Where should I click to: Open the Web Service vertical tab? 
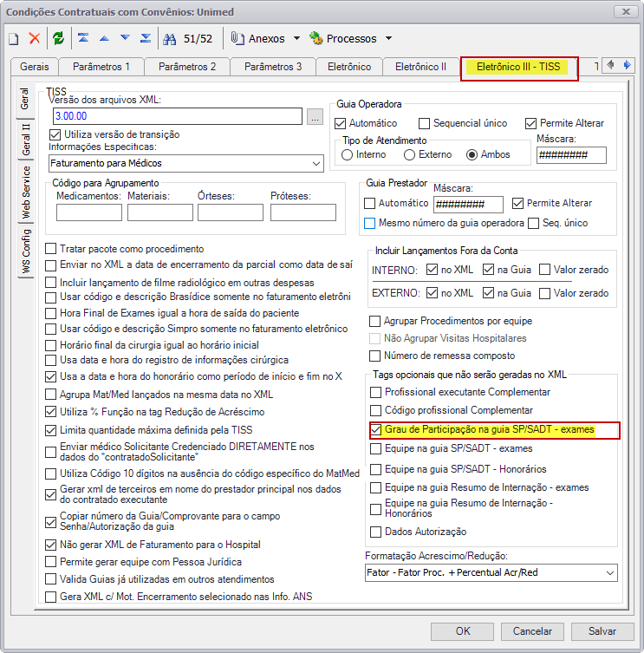coord(26,193)
